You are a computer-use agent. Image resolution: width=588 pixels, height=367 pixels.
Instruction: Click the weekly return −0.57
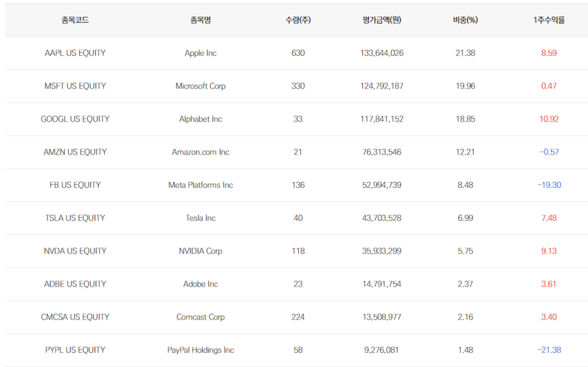point(549,152)
